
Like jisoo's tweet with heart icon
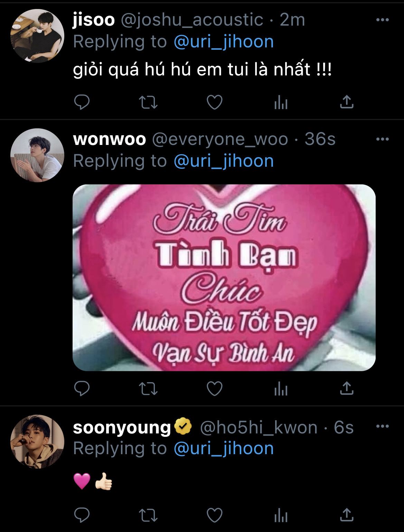click(x=214, y=102)
